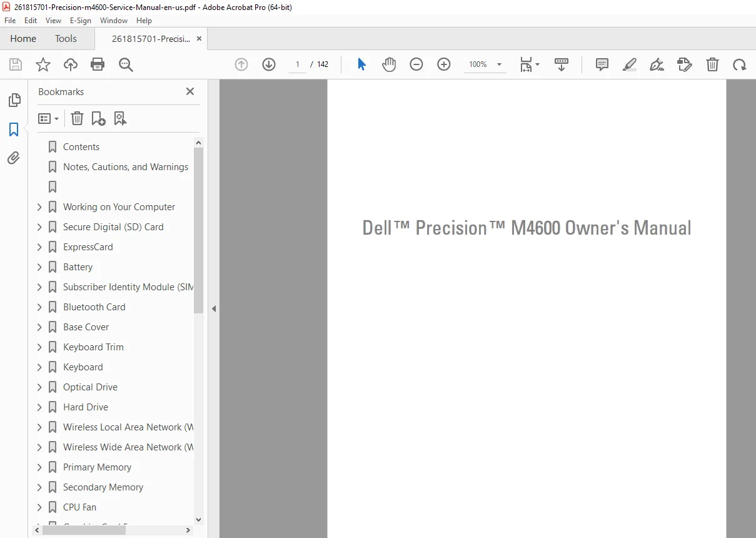Find the current bookmark icon
Viewport: 756px width, 538px height.
tap(121, 118)
